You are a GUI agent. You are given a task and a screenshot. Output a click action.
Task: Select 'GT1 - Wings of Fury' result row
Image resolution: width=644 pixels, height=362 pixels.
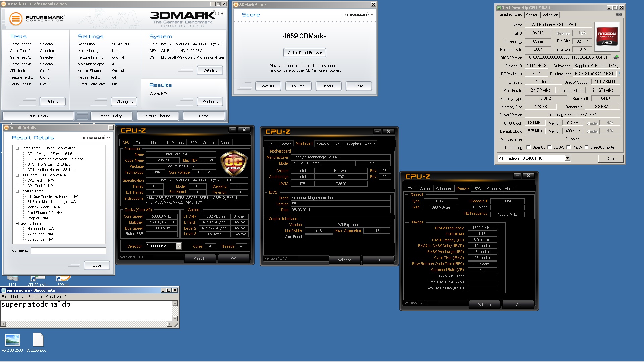pos(53,154)
